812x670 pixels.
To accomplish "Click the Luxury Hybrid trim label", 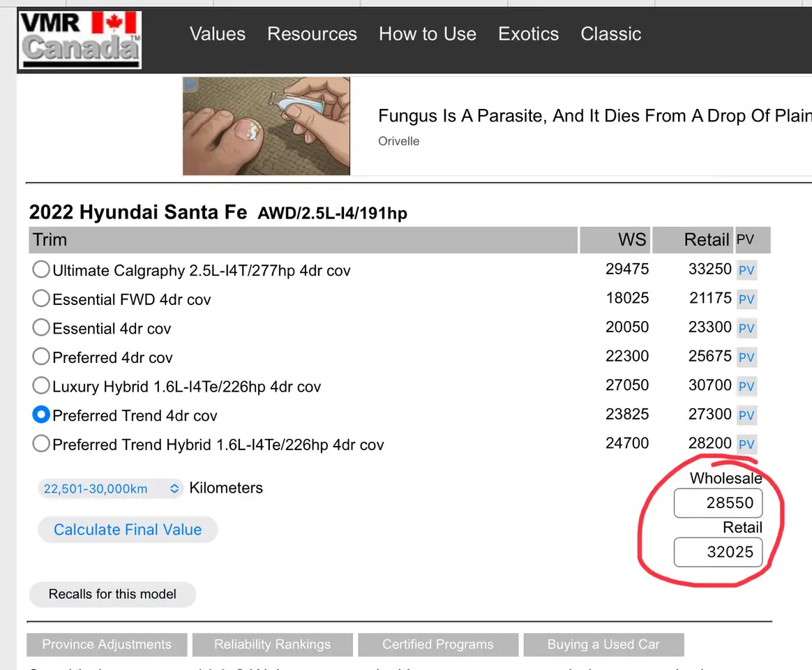I will 186,387.
